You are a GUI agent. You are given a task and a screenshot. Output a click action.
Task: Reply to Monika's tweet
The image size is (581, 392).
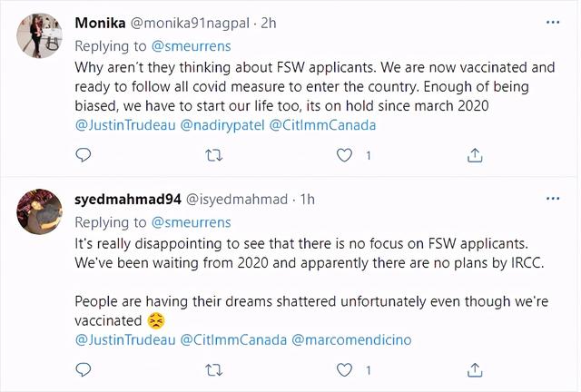(x=84, y=155)
